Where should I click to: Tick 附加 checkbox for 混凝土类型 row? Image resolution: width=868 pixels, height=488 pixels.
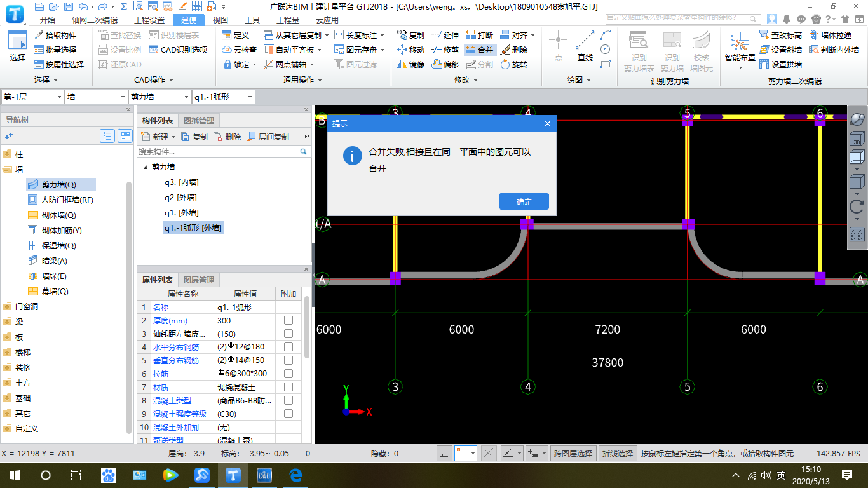[x=288, y=400]
